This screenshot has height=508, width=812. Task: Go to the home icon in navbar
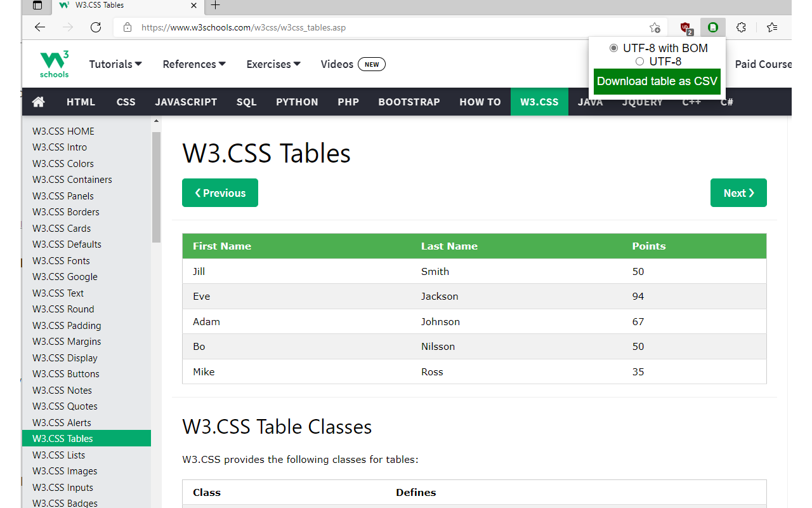point(39,102)
